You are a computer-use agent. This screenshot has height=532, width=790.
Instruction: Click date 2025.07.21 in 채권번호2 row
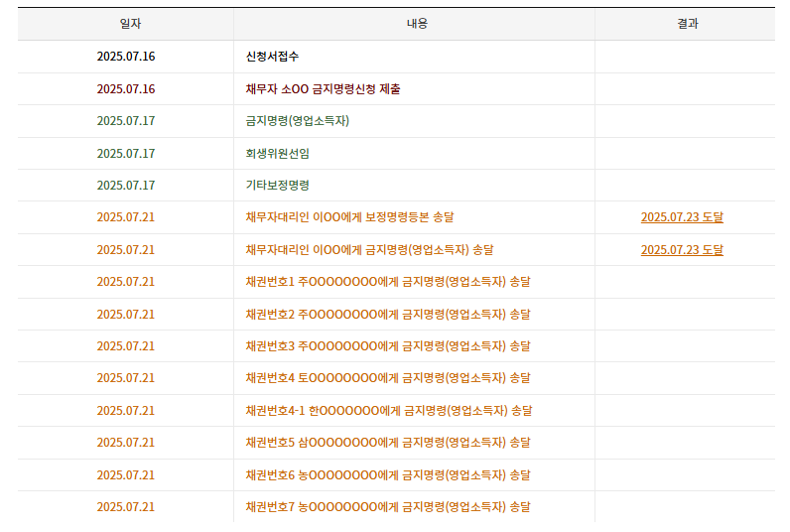coord(126,315)
